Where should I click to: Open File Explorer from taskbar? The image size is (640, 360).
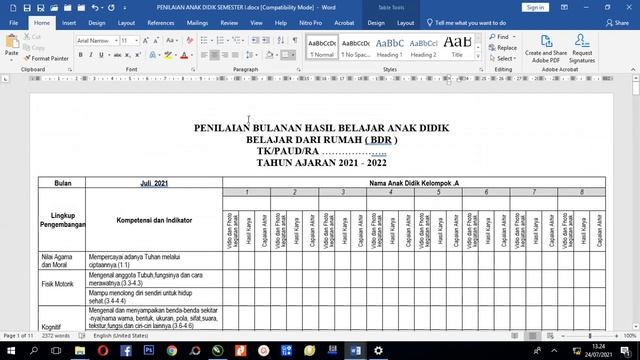point(80,350)
